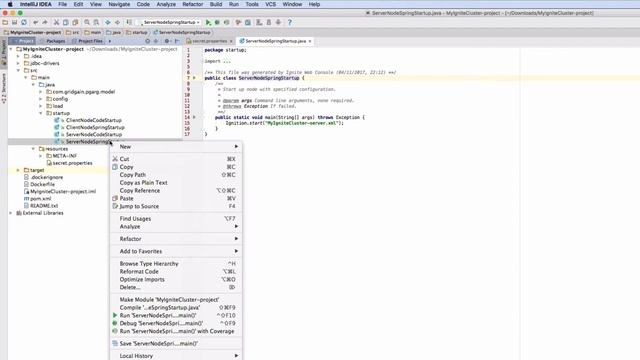Close the ServerNodeSpringStartup.java editor tab
640x360 pixels.
310,41
